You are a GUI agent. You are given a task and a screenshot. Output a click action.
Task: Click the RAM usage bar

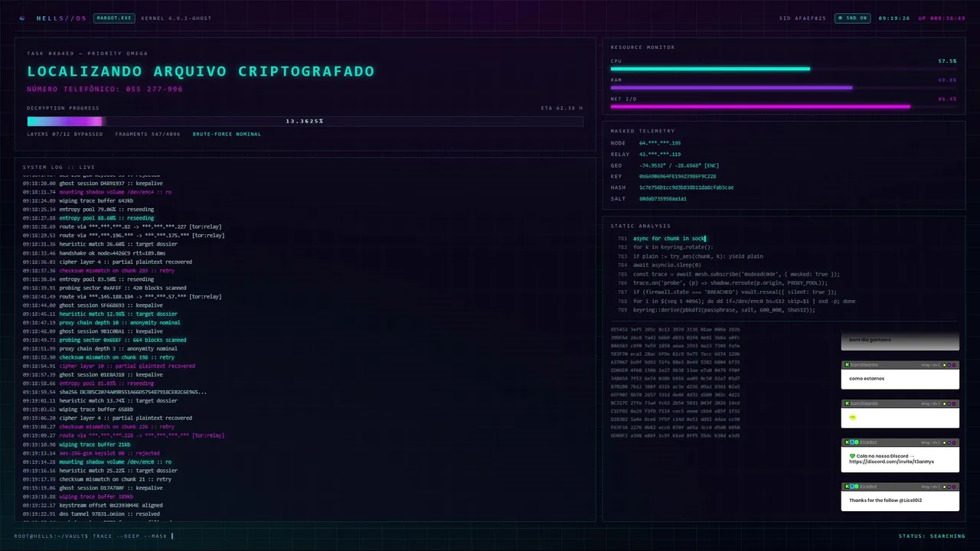pos(783,87)
